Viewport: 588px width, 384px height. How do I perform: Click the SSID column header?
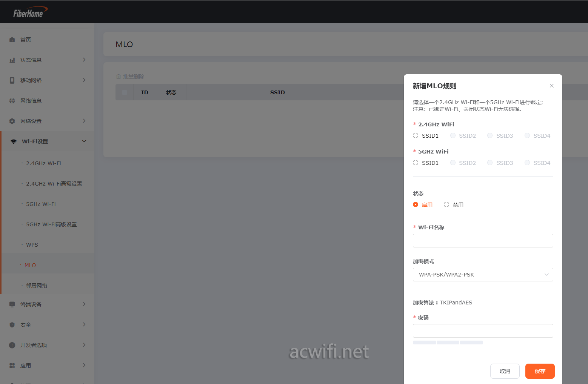click(277, 92)
